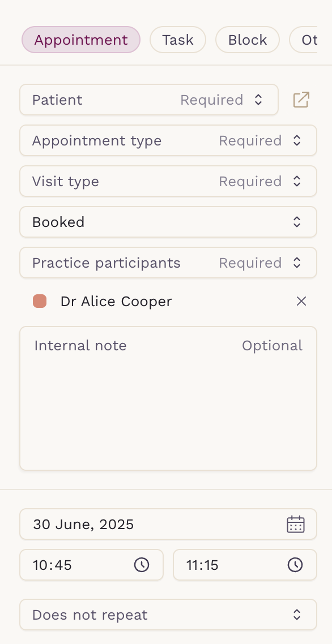Viewport: 332px width, 644px height.
Task: Expand the Appointment type dropdown
Action: (x=168, y=140)
